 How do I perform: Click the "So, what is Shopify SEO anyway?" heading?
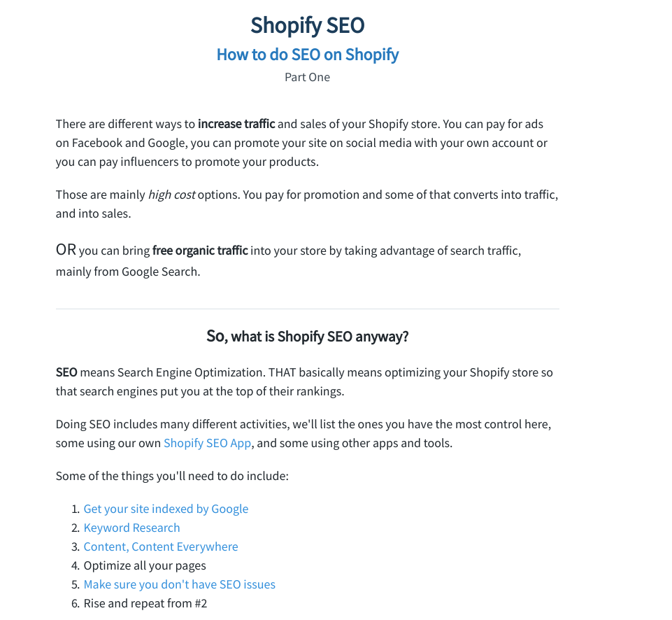(x=307, y=337)
